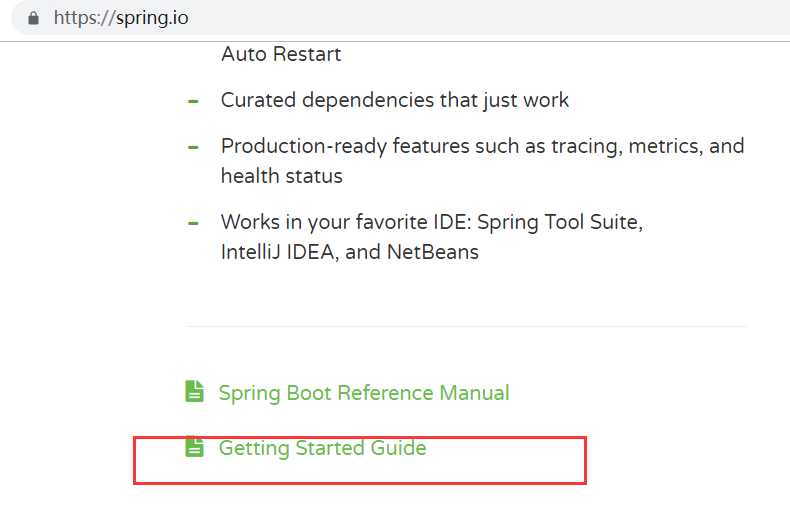This screenshot has width=790, height=532.
Task: Click the document icon beside Getting Started Guide
Action: point(194,446)
